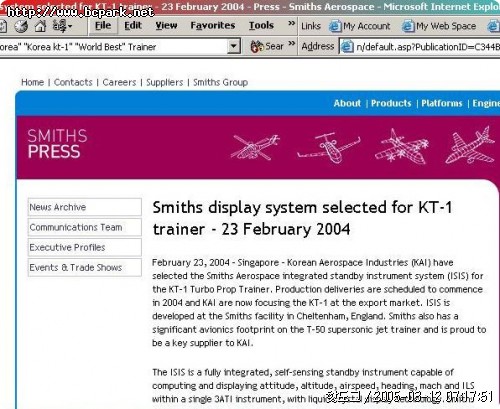Click the SMITHS PRESS logo
500x409 pixels.
tap(57, 144)
